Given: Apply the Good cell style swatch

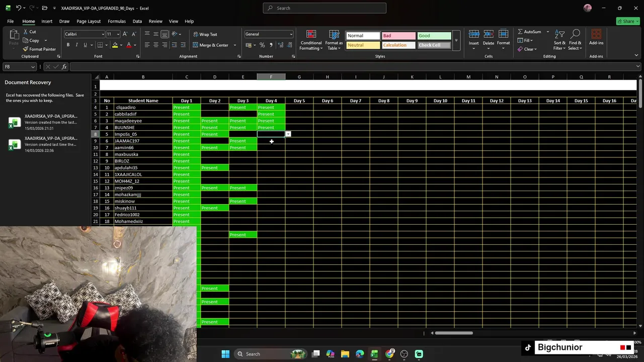Looking at the screenshot, I should pos(434,36).
